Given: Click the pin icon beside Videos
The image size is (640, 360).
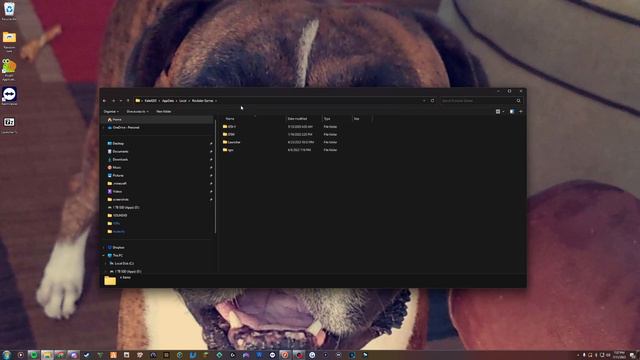Looking at the screenshot, I should tap(211, 191).
